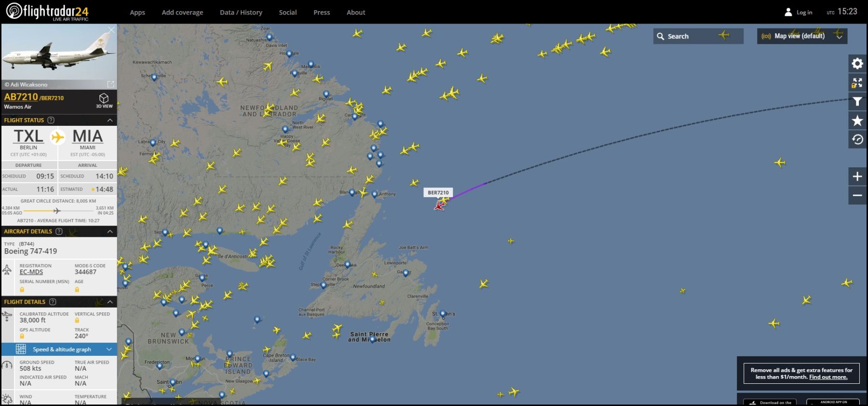Follow the Find out more link
The image size is (868, 406).
(828, 377)
